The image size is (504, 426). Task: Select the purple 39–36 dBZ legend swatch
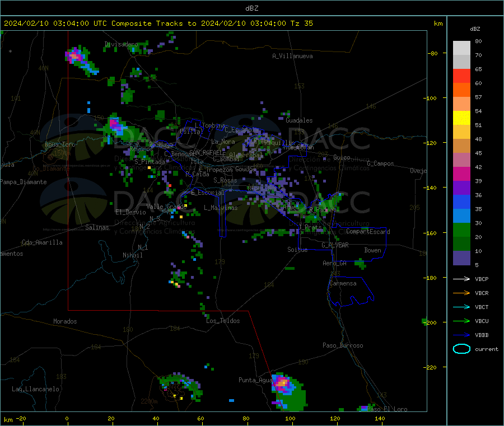[461, 188]
